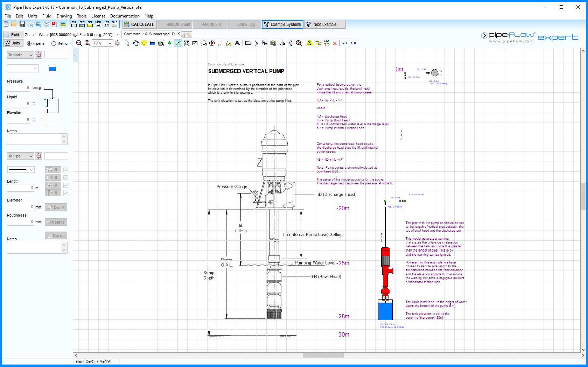Open the ISO drawing mode icon
Image resolution: width=588 pixels, height=367 pixels.
coord(74,24)
